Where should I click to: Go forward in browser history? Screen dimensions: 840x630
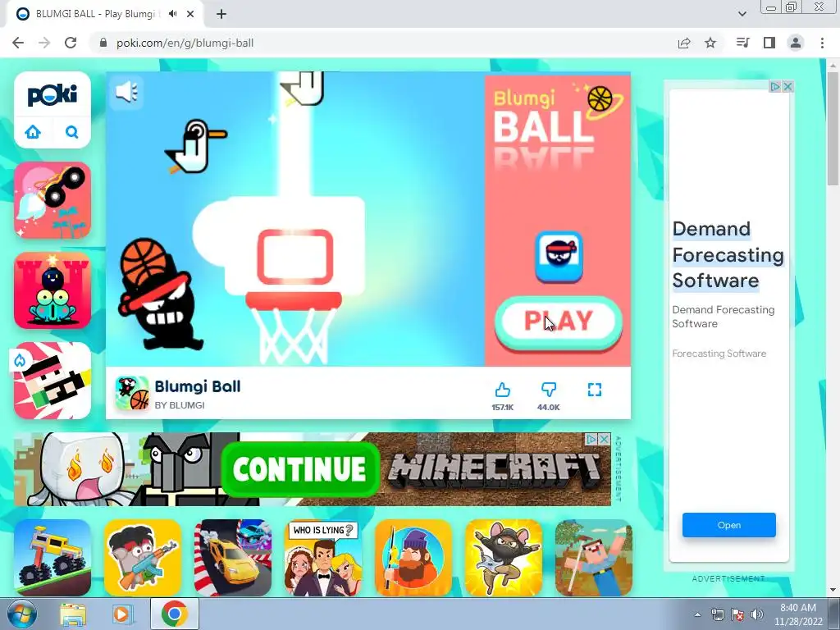(44, 43)
